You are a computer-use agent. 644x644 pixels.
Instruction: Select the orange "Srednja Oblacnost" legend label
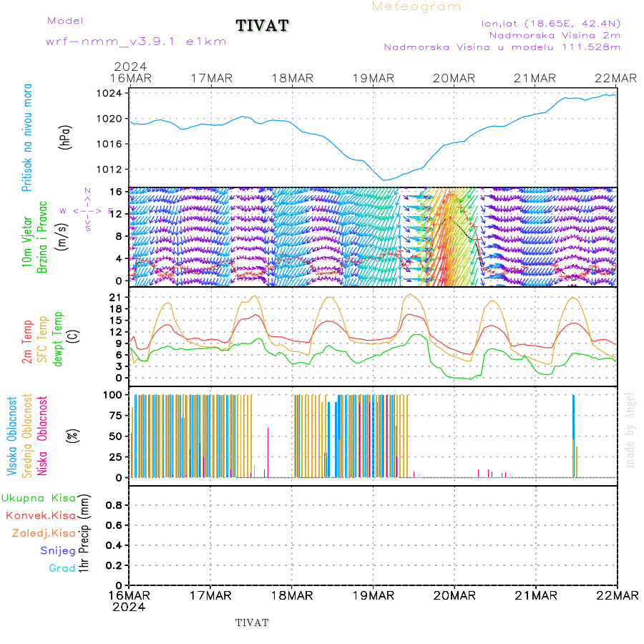[x=26, y=436]
